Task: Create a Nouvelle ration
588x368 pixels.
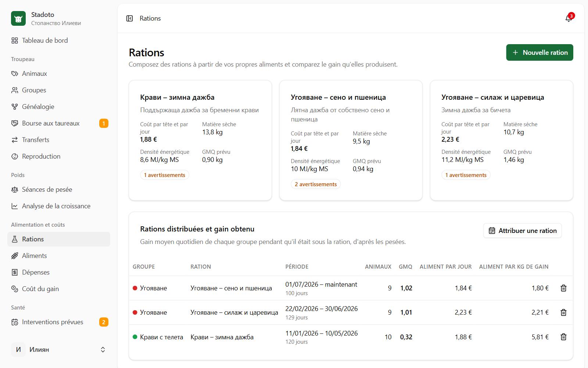Action: click(539, 53)
